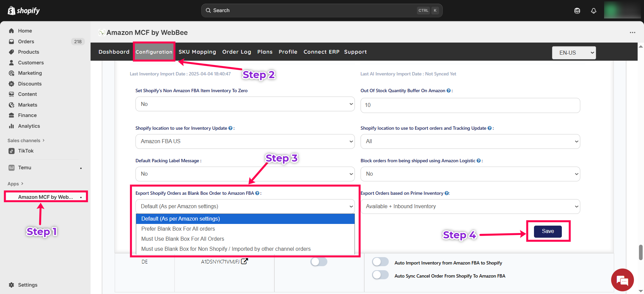The width and height of the screenshot is (644, 294).
Task: Click the Save button
Action: coord(547,231)
